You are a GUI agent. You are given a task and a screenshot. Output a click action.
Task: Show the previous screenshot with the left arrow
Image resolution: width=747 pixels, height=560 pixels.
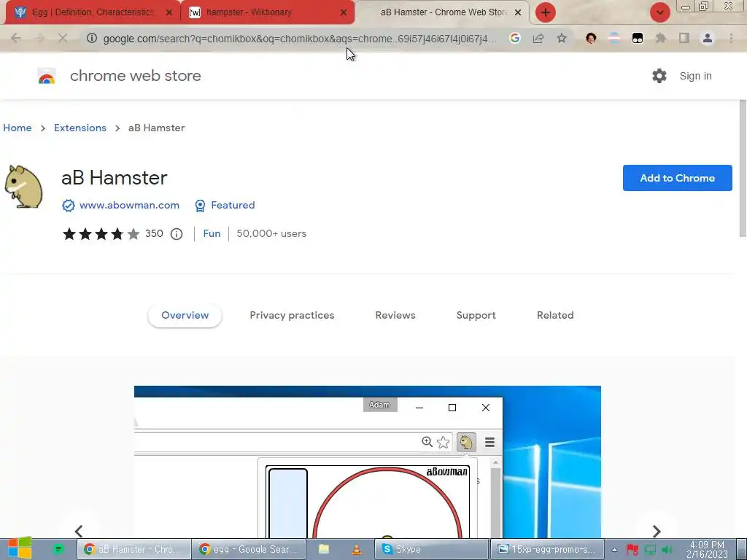click(79, 531)
